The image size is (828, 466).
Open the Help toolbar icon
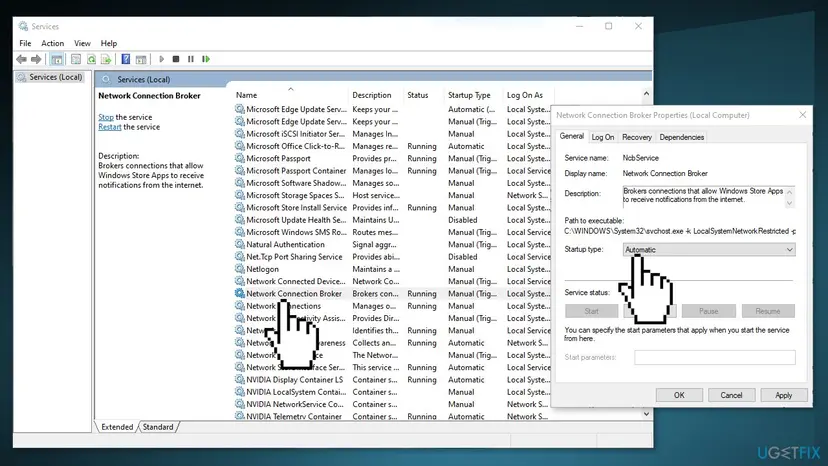tap(126, 59)
